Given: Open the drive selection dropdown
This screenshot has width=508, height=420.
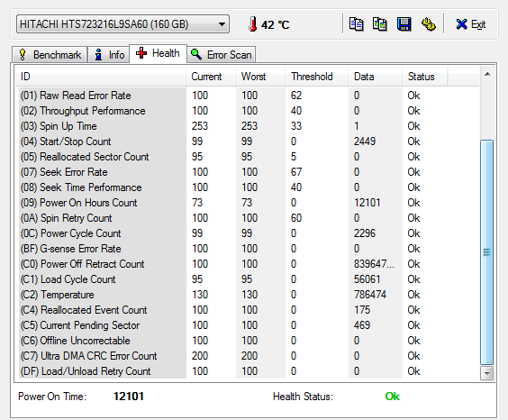Looking at the screenshot, I should [122, 24].
